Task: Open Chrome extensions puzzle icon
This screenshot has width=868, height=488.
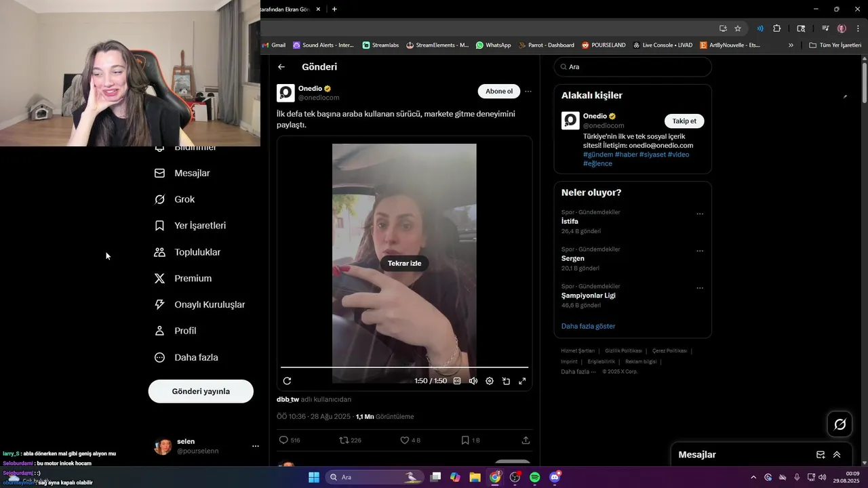Action: click(x=777, y=28)
